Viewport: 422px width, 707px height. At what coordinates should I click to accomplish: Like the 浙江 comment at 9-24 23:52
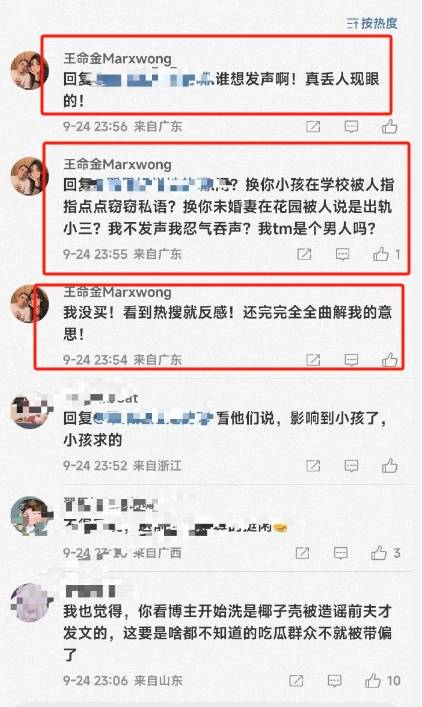pyautogui.click(x=390, y=465)
